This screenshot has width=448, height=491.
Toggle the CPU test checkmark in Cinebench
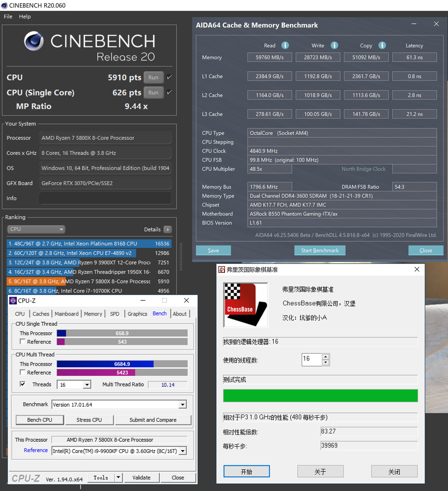[x=169, y=77]
